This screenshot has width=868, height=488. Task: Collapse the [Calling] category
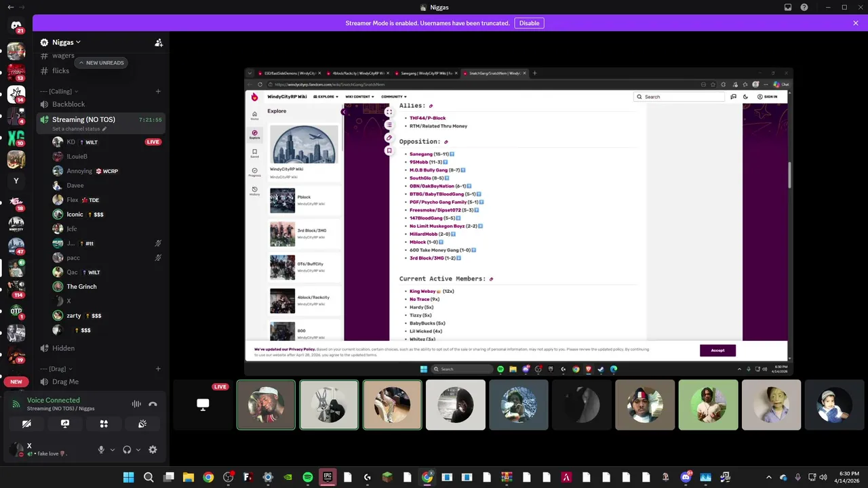59,91
